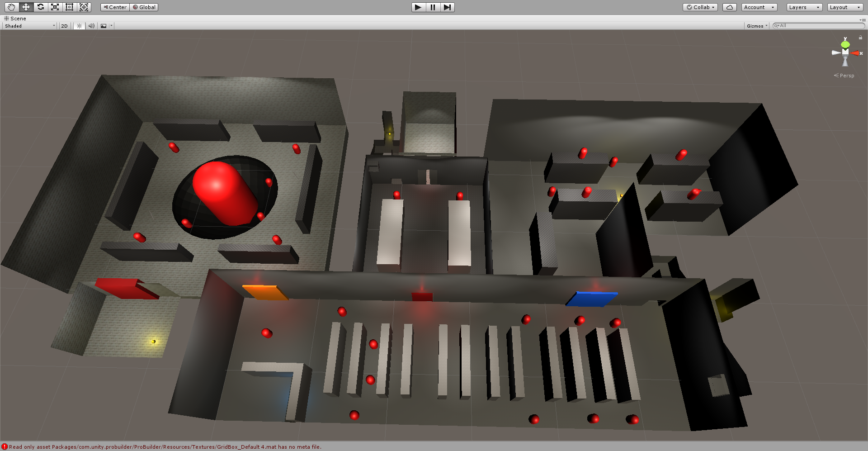Screen dimensions: 868x451
Task: Open the Layout dropdown
Action: coord(844,7)
